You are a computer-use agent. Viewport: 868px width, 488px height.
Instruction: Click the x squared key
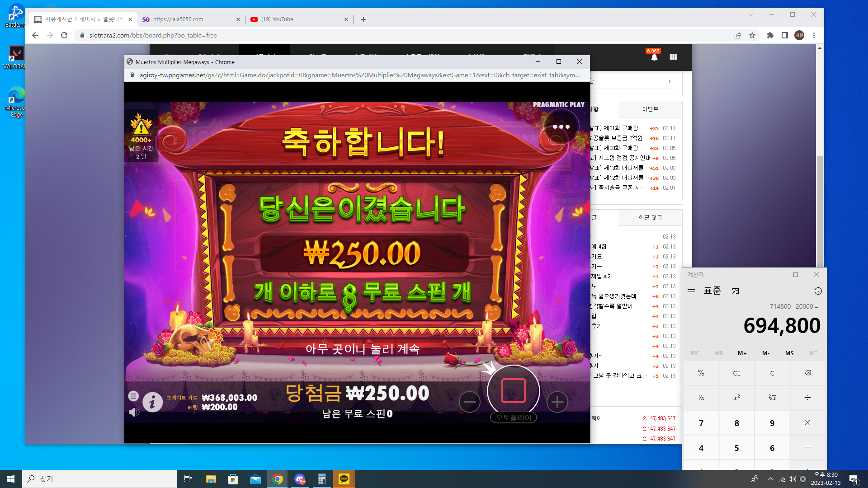pyautogui.click(x=736, y=398)
